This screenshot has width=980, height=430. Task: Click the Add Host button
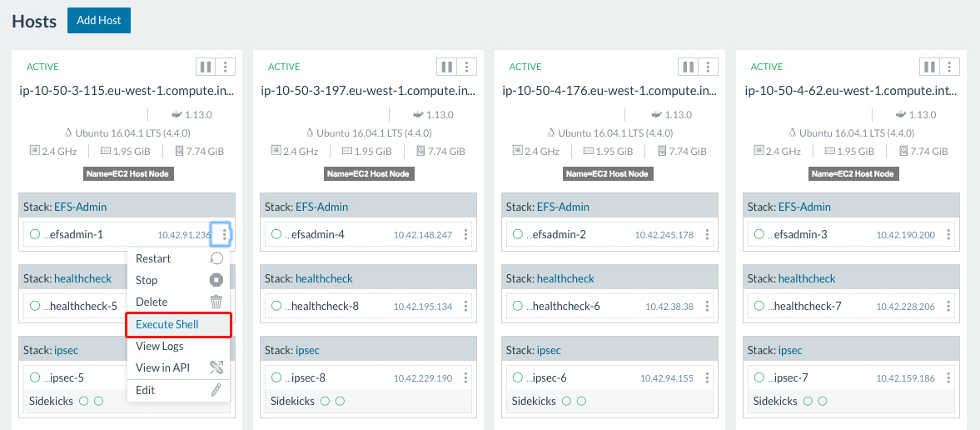click(99, 20)
